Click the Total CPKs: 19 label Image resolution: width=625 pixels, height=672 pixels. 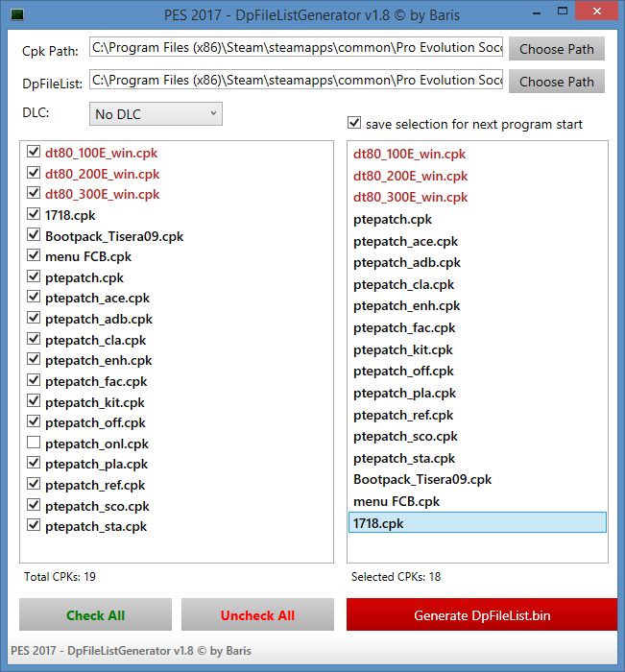[x=60, y=576]
